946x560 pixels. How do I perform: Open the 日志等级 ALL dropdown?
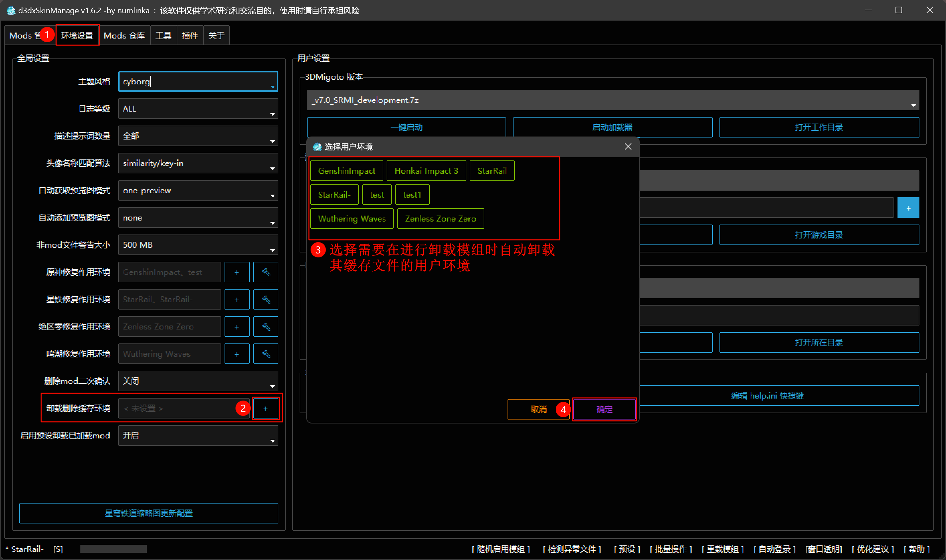(x=198, y=109)
